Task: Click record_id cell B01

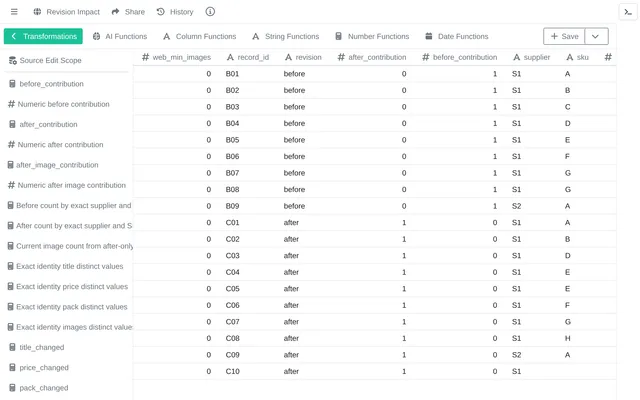Action: (x=232, y=74)
